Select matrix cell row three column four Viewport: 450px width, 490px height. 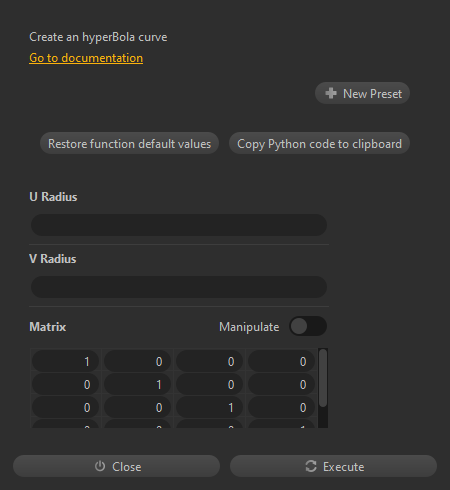click(x=282, y=407)
